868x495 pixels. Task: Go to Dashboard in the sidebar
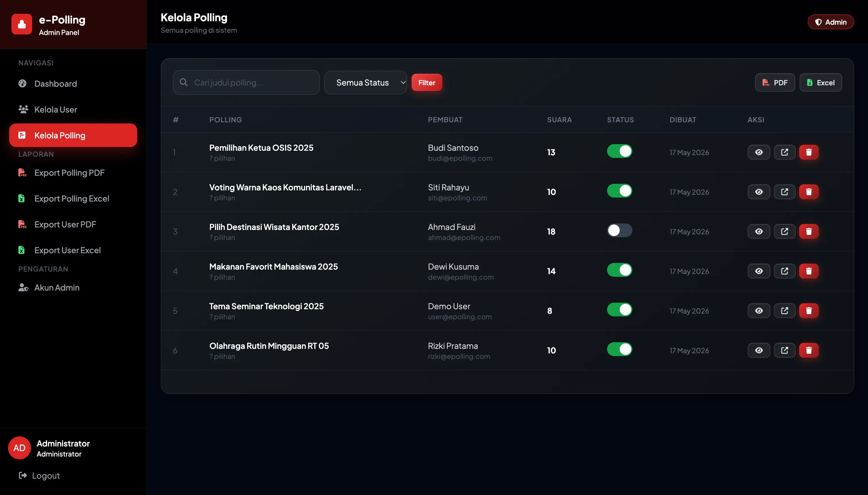[x=73, y=84]
